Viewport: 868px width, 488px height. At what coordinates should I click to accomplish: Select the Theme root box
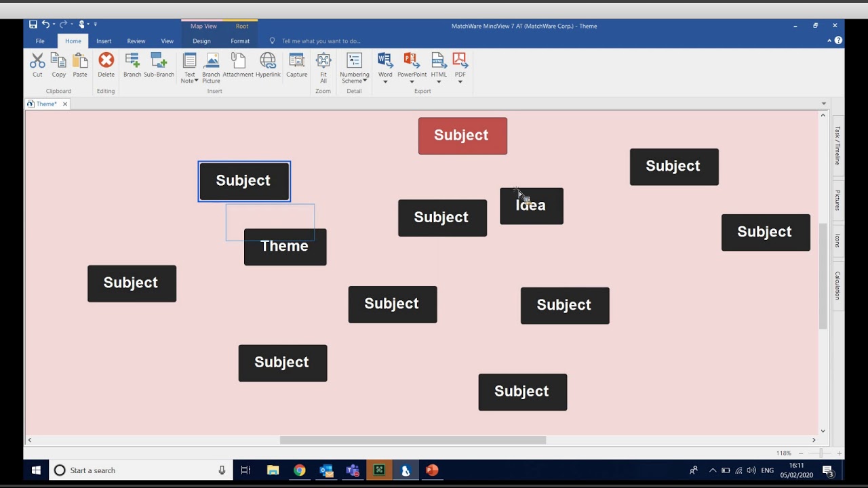(285, 247)
